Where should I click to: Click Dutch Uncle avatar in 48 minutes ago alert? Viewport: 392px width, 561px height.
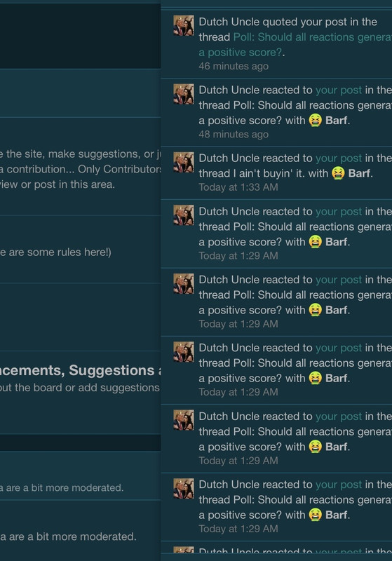[184, 94]
